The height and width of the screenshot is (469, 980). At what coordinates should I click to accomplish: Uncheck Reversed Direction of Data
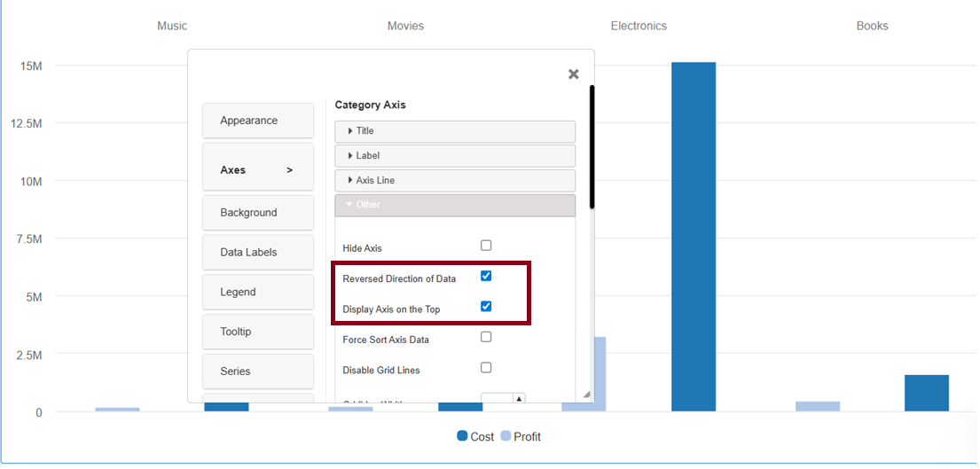(x=486, y=276)
